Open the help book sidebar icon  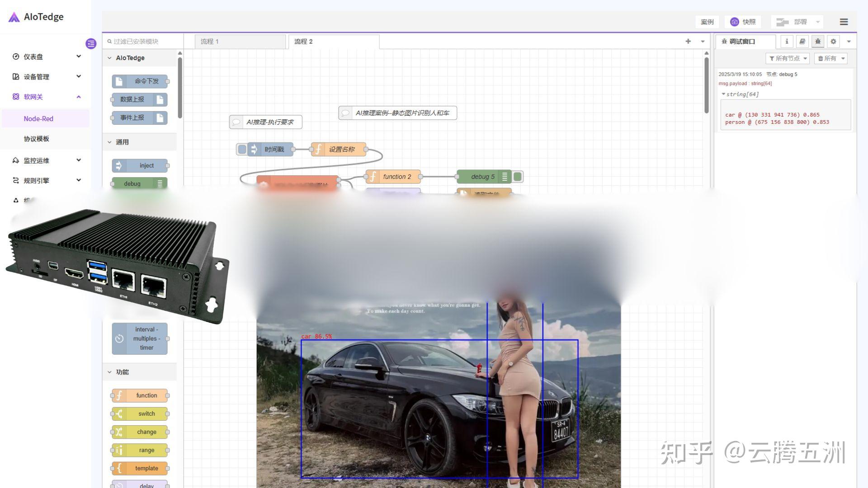click(802, 41)
